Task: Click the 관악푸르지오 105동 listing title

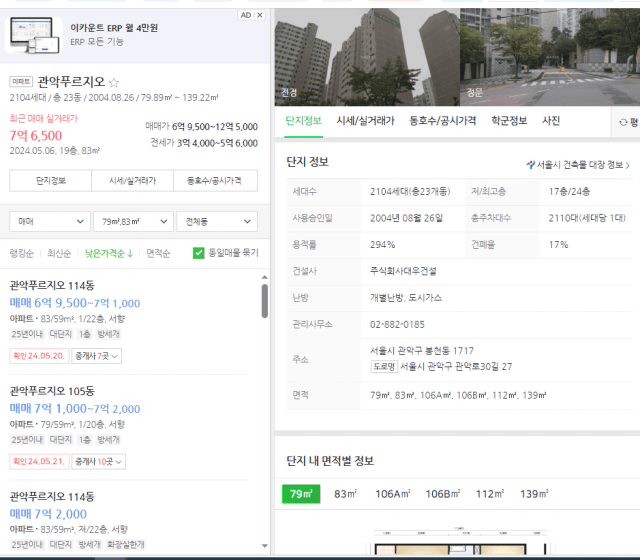Action: 52,391
